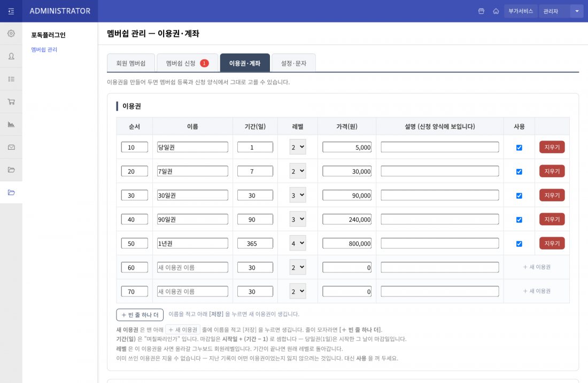Viewport: 588px width, 383px height.
Task: Open the statistics bar chart icon
Action: (x=11, y=124)
